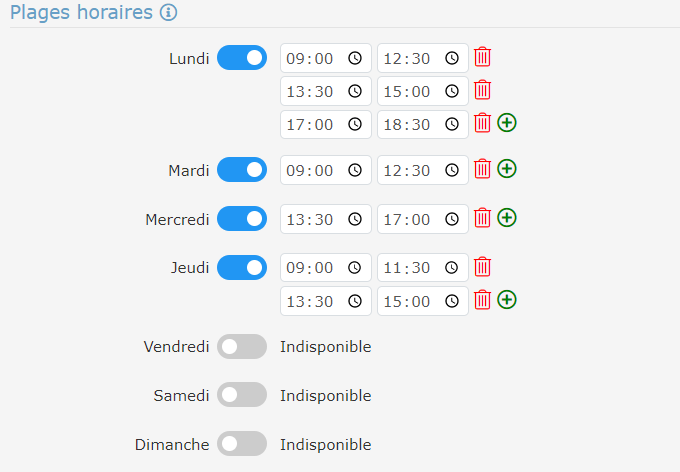680x472 pixels.
Task: Enable Samedi availability switch
Action: pos(242,395)
